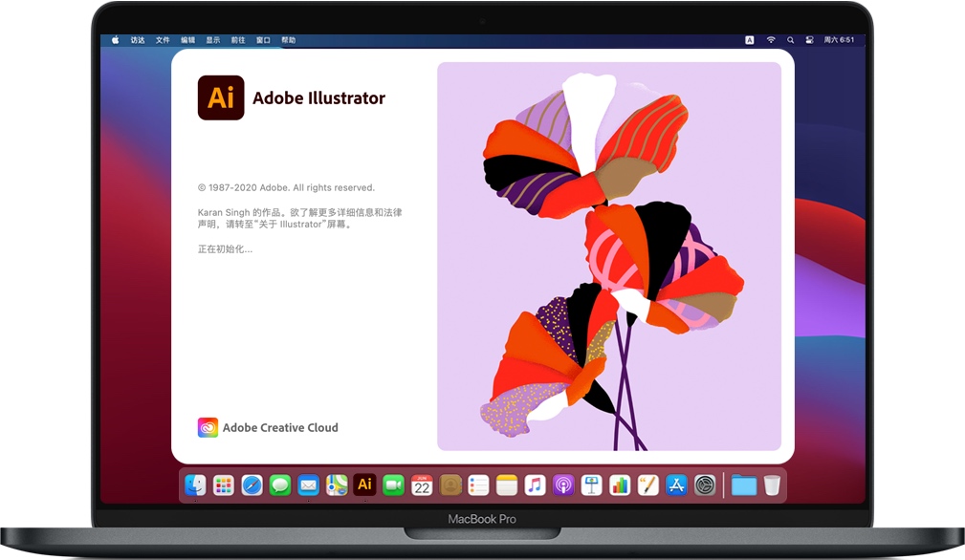The image size is (965, 560).
Task: Click the Wi-Fi status icon in the menu bar
Action: point(771,39)
